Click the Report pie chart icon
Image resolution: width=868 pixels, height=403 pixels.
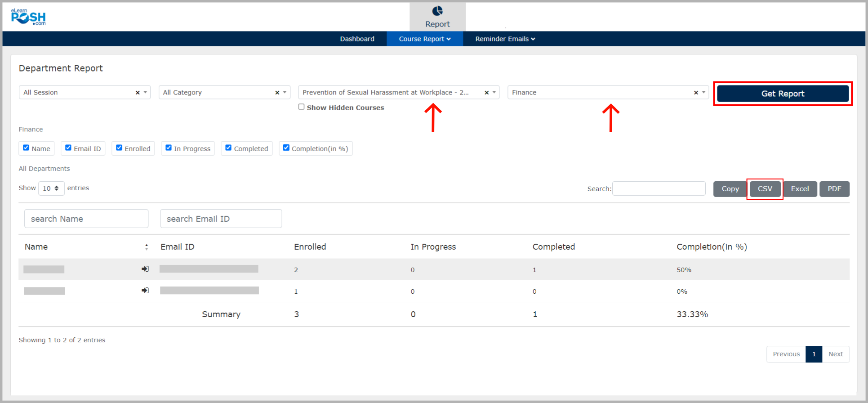point(437,11)
